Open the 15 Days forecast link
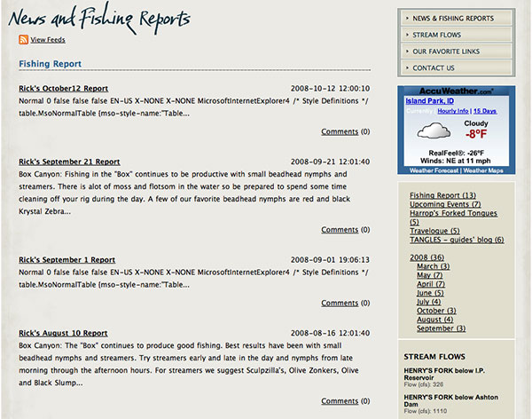 485,111
